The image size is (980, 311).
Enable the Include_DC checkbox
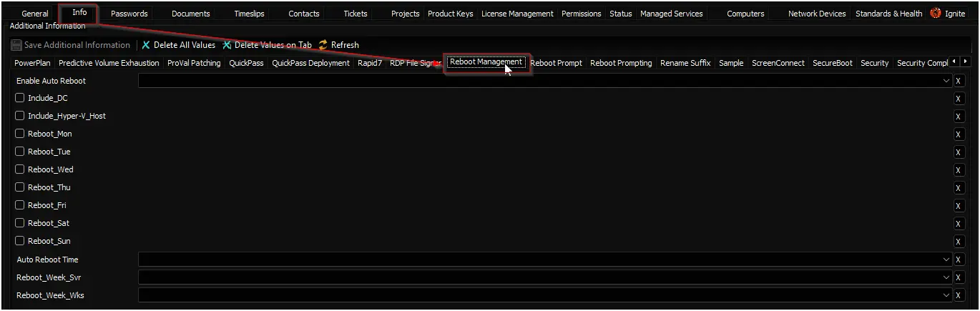20,98
